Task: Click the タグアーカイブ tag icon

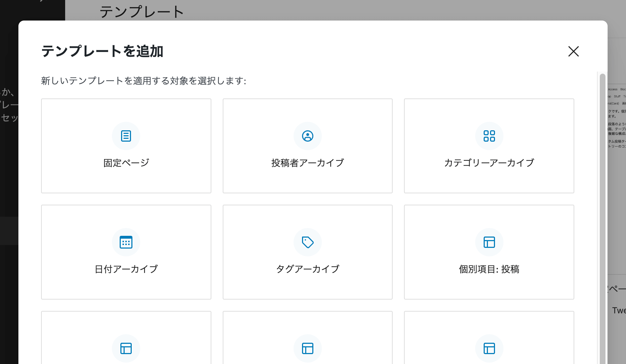Action: click(307, 242)
